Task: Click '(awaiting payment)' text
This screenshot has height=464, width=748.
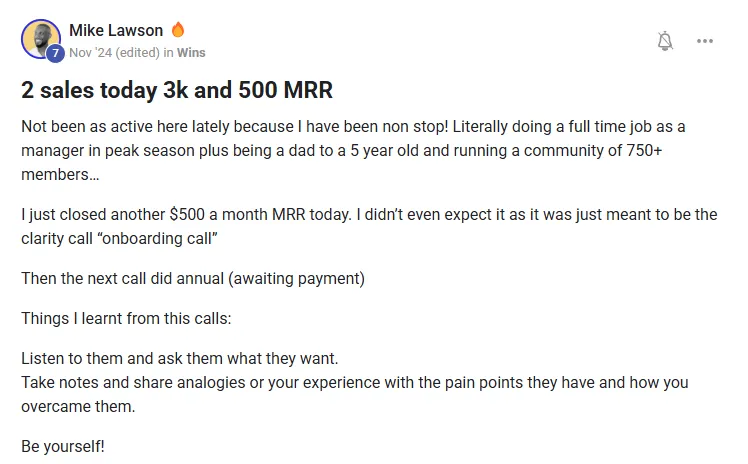Action: 296,278
